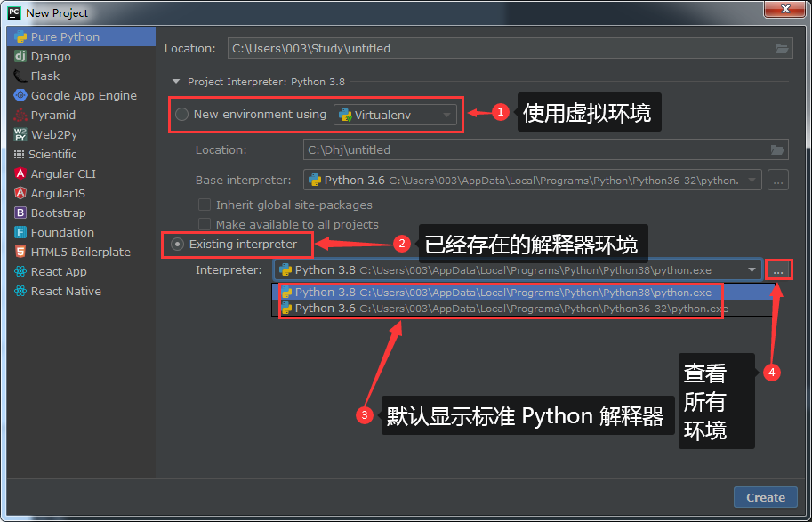812x522 pixels.
Task: Click the Pyramid red icon
Action: 20,115
